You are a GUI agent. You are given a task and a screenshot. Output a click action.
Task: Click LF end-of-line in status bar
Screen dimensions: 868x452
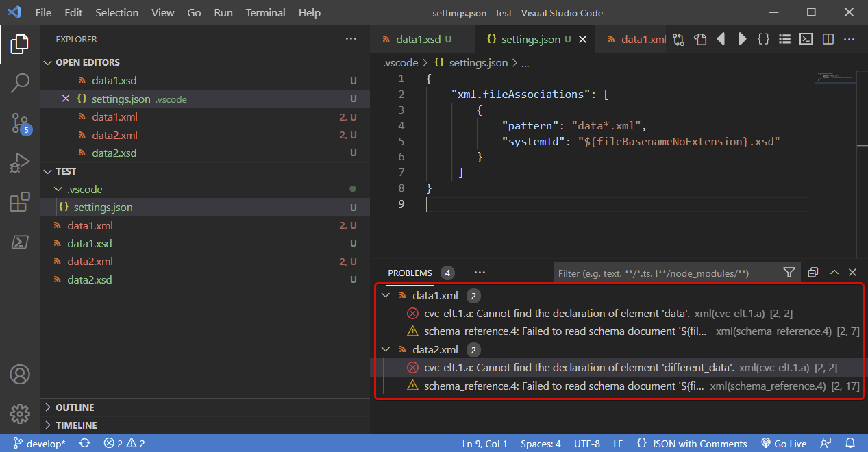(x=618, y=443)
